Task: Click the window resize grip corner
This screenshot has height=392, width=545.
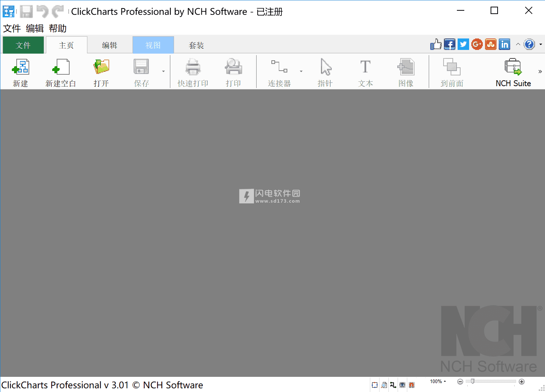Action: point(541,388)
